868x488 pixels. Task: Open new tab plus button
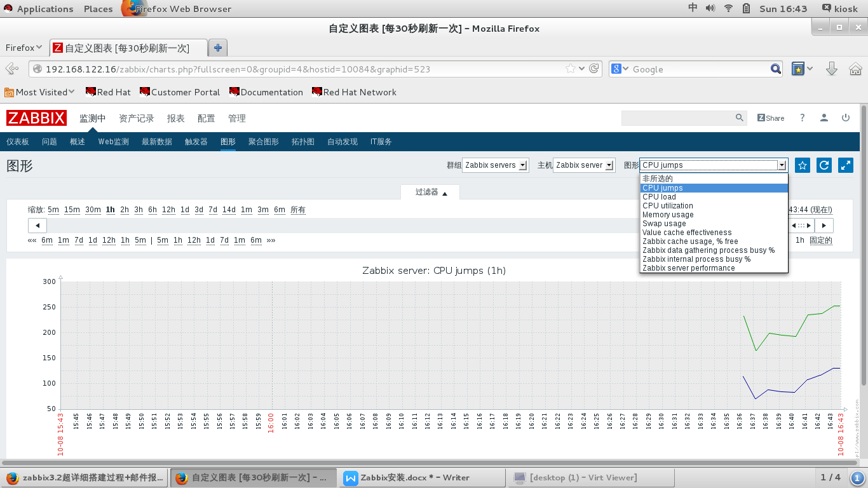click(218, 48)
